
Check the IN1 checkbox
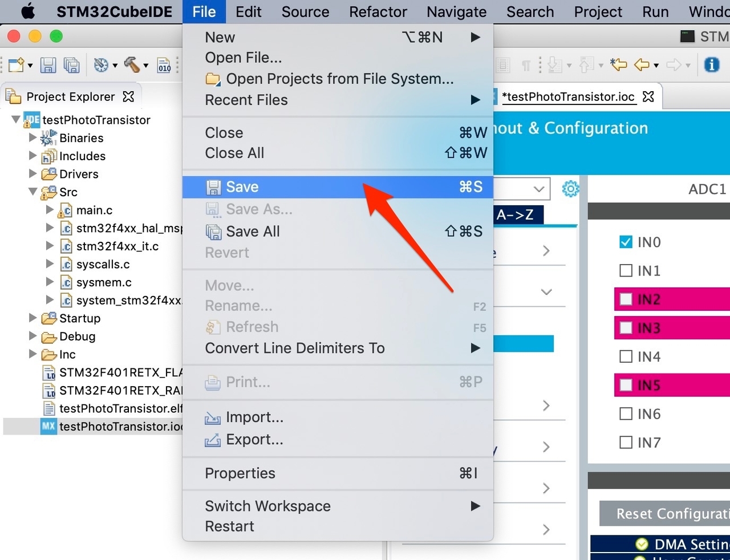(x=626, y=271)
